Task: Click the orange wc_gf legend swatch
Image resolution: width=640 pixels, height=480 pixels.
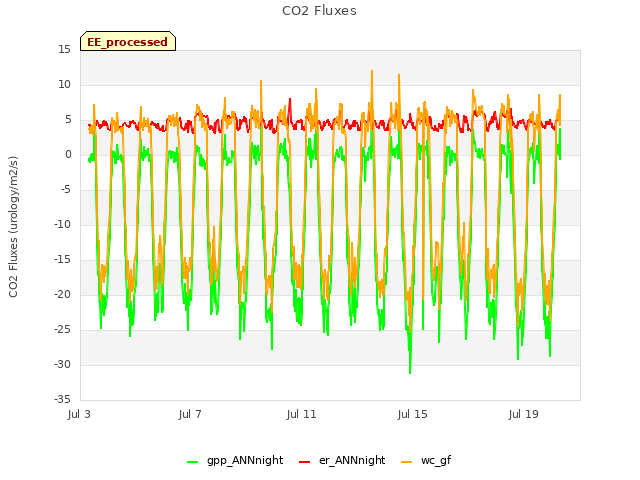Action: click(406, 462)
